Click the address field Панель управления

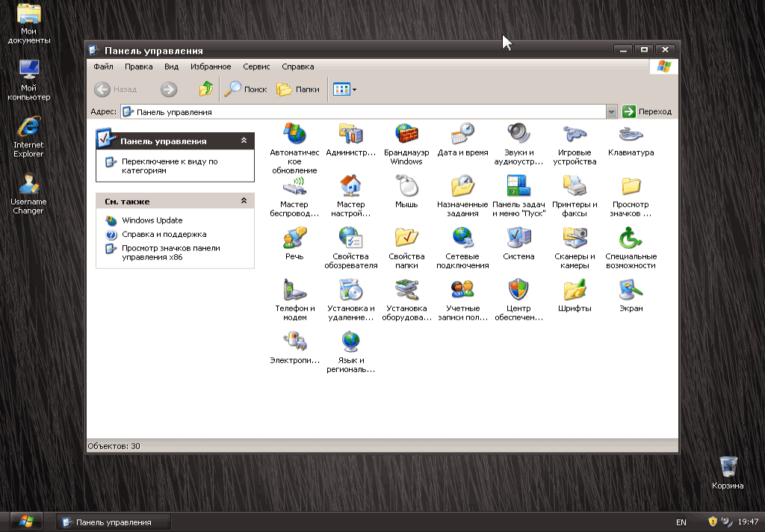[x=364, y=112]
